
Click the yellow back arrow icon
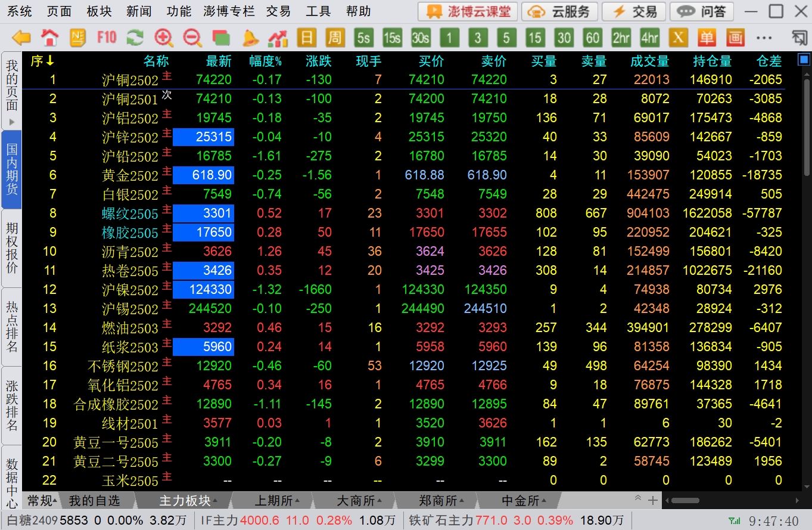tap(21, 38)
